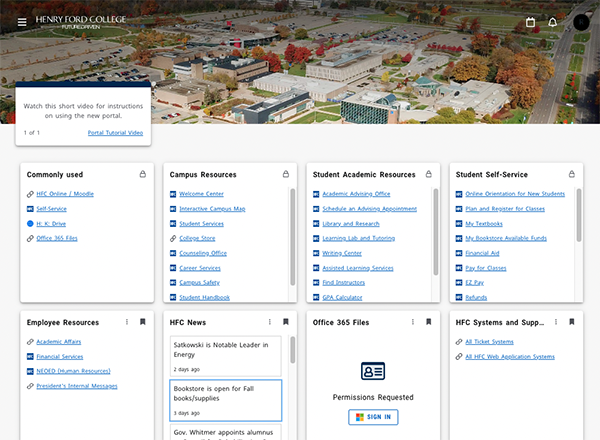Open the user profile avatar
The height and width of the screenshot is (440, 600).
coord(581,22)
